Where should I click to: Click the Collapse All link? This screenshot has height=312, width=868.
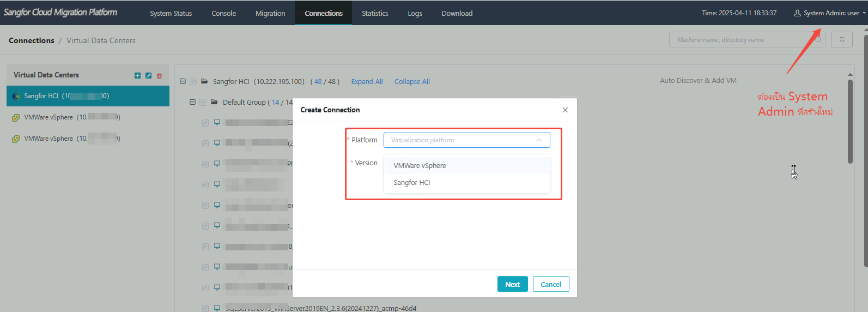[x=412, y=81]
